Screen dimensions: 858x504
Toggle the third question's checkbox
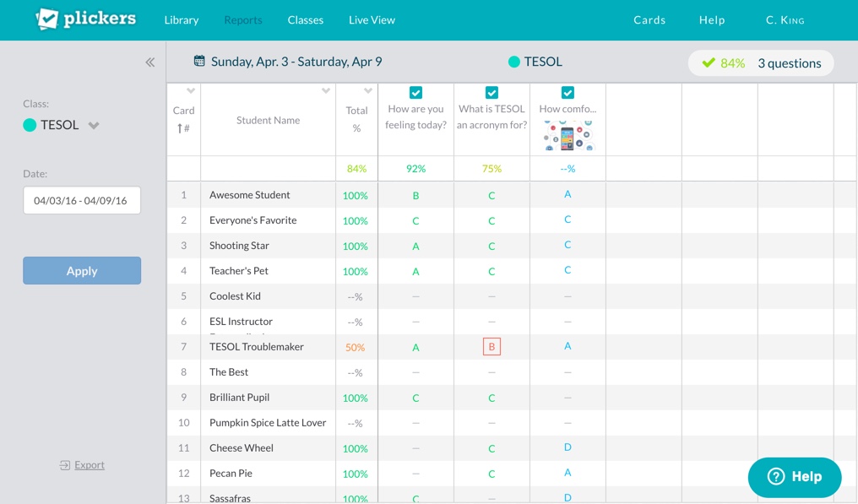tap(567, 93)
